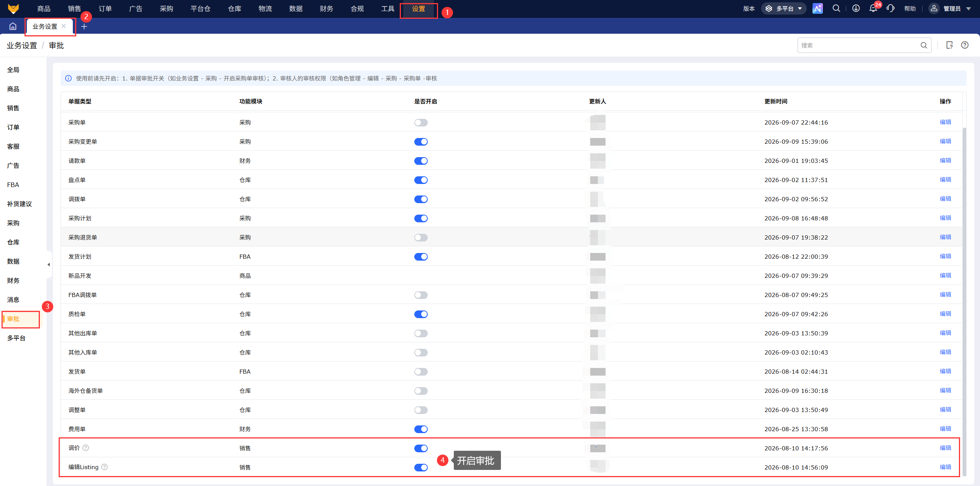Open the 平台仓 top menu

point(200,9)
